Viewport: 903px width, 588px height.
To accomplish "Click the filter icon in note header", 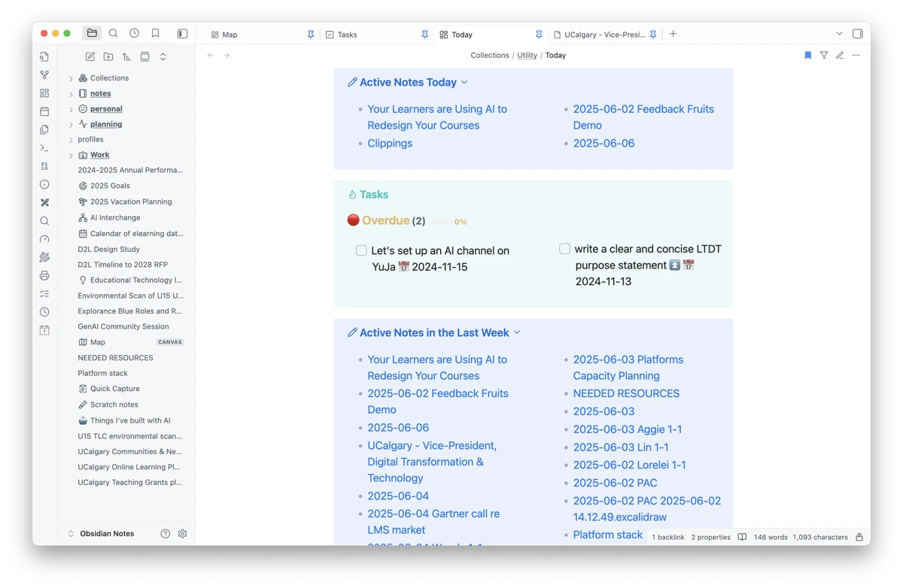I will click(824, 56).
